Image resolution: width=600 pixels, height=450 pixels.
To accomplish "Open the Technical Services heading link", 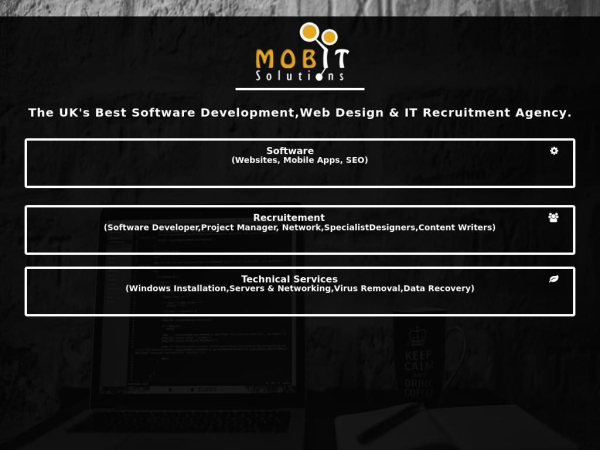I will coord(289,279).
